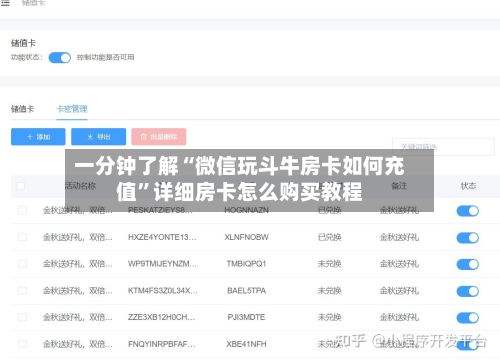Tick the checkbox for KTM4FS3Z0L34X row
The height and width of the screenshot is (361, 500).
pyautogui.click(x=22, y=290)
